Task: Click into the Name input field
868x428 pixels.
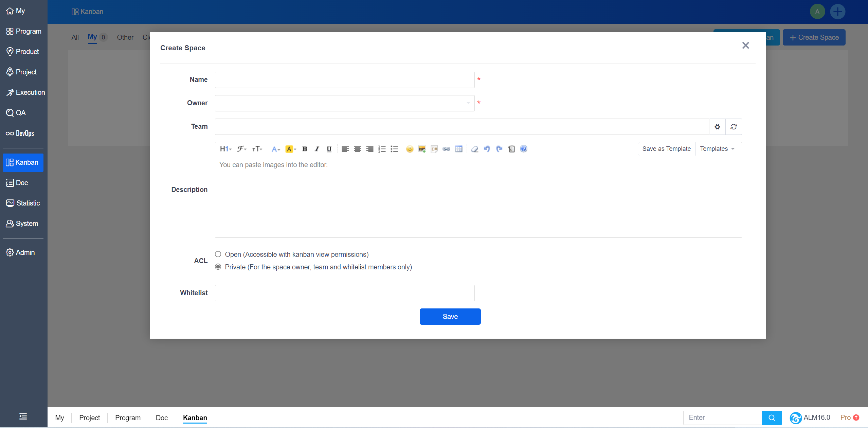Action: [x=344, y=79]
